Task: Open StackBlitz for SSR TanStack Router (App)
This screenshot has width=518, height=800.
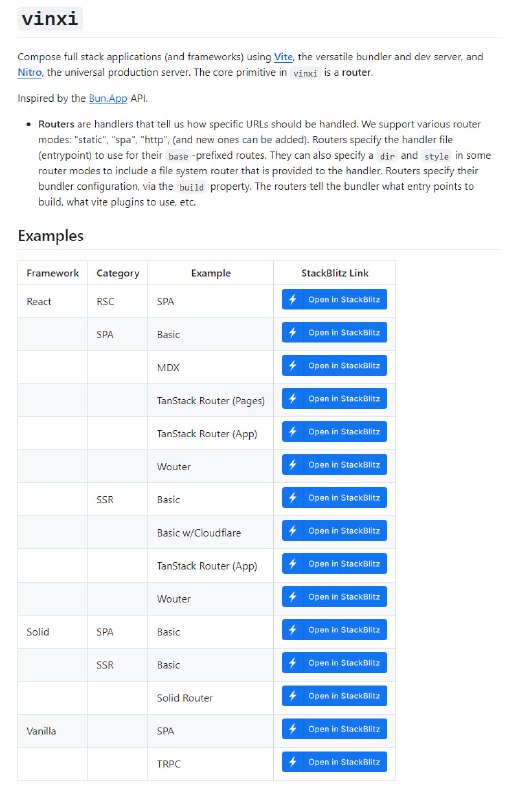Action: pos(334,564)
